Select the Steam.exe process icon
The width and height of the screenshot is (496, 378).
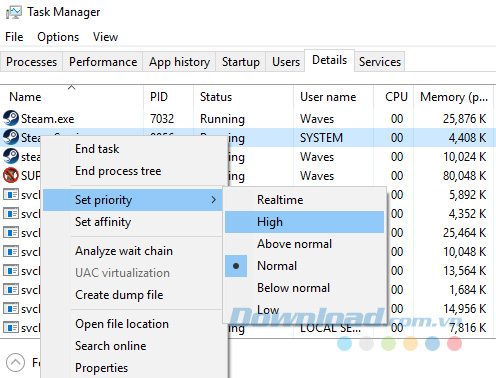coord(11,118)
